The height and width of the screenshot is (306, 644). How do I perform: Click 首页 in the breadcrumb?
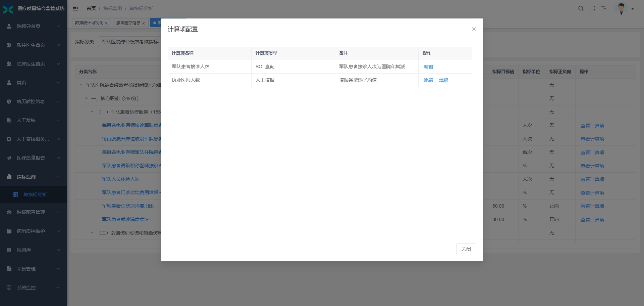[91, 8]
